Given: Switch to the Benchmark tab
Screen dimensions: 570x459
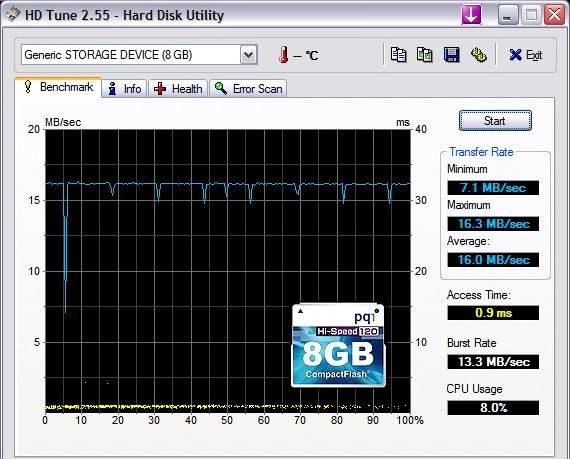Looking at the screenshot, I should coord(59,87).
